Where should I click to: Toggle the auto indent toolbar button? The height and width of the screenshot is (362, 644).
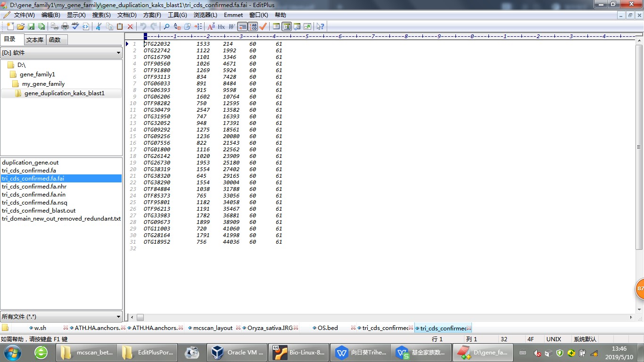pos(242,26)
